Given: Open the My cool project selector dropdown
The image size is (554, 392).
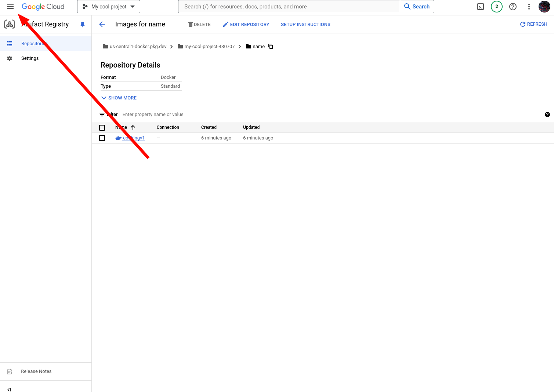Looking at the screenshot, I should (x=109, y=7).
